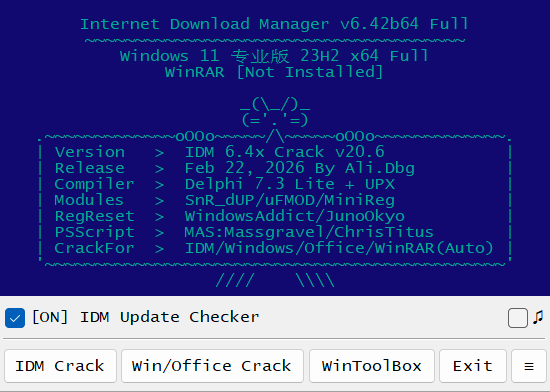550x392 pixels.
Task: Enable the music checkbox beside the note
Action: pos(518,318)
